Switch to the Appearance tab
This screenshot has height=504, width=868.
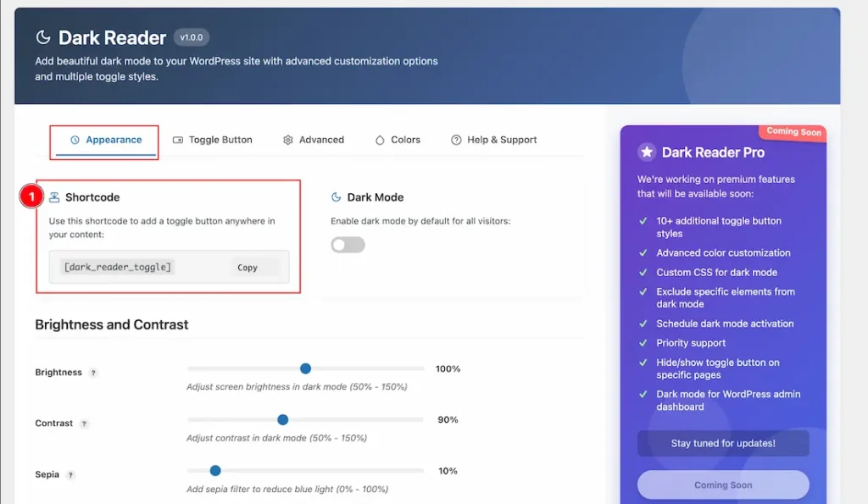[105, 140]
